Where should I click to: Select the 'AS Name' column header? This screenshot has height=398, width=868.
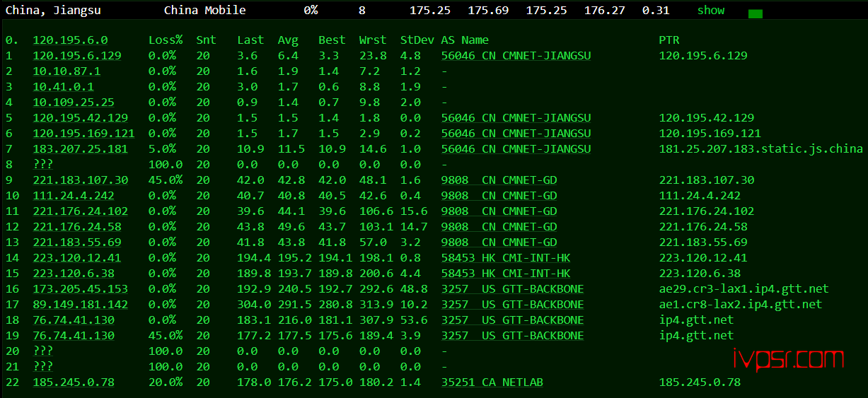point(465,40)
